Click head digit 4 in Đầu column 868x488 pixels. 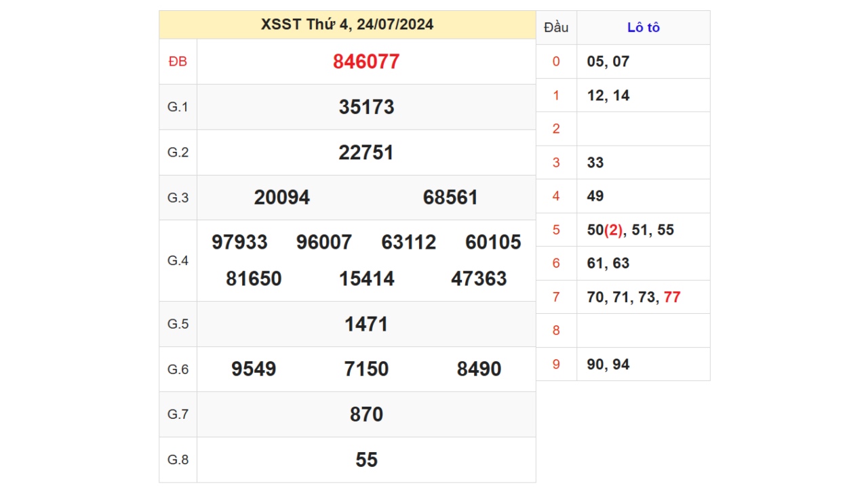[556, 197]
